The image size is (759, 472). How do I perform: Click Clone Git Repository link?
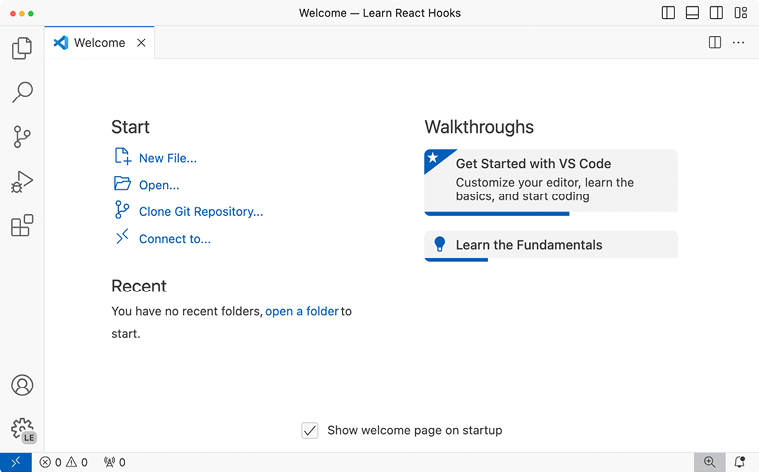pyautogui.click(x=201, y=212)
